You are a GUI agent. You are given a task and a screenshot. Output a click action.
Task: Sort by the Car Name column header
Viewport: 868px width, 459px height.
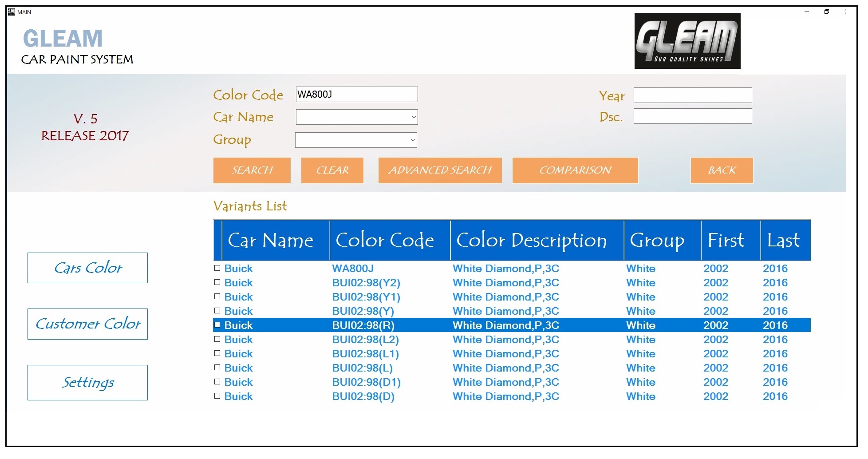coord(276,240)
